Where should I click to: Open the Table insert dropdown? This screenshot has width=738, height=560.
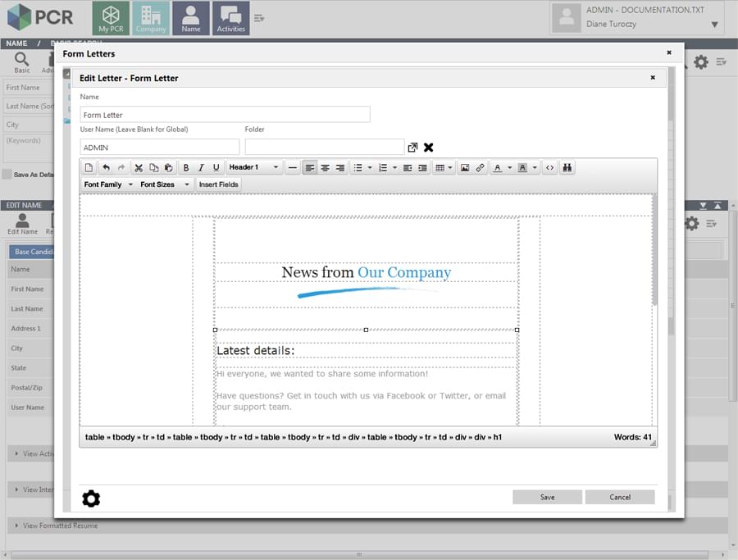444,167
